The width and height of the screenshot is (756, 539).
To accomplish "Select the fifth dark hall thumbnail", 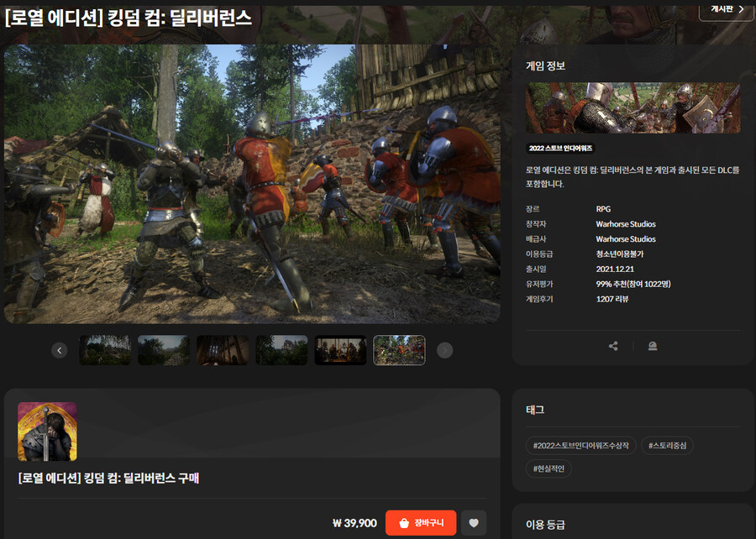I will tap(340, 350).
